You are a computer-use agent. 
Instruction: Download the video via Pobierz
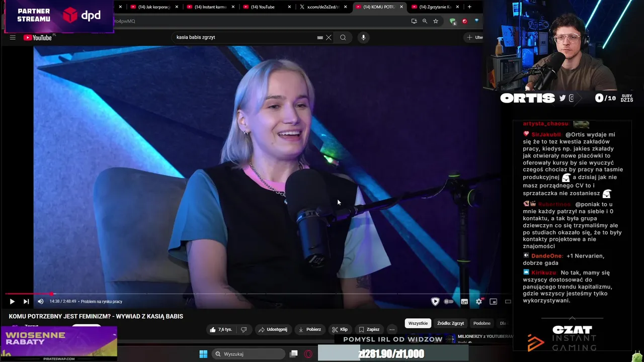309,329
